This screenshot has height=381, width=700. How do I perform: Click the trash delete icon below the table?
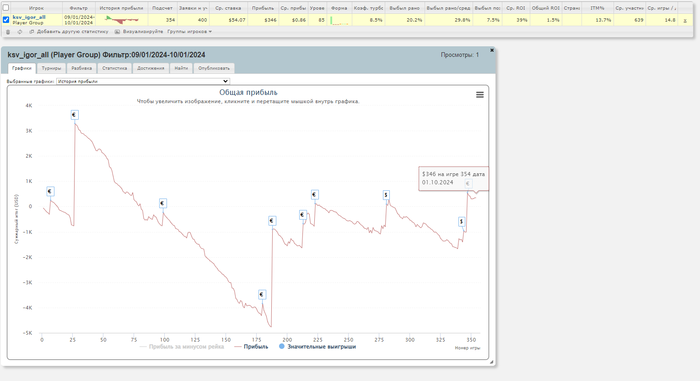click(x=8, y=32)
